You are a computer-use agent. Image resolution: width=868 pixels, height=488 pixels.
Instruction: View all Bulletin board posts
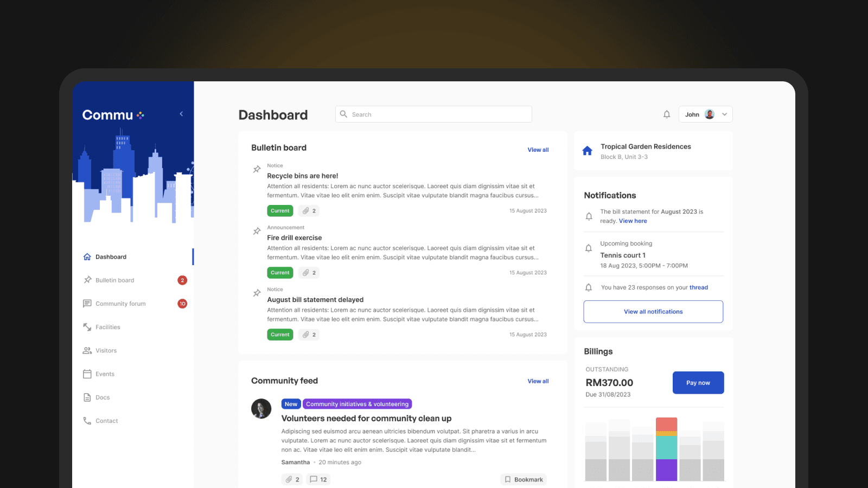(x=538, y=150)
